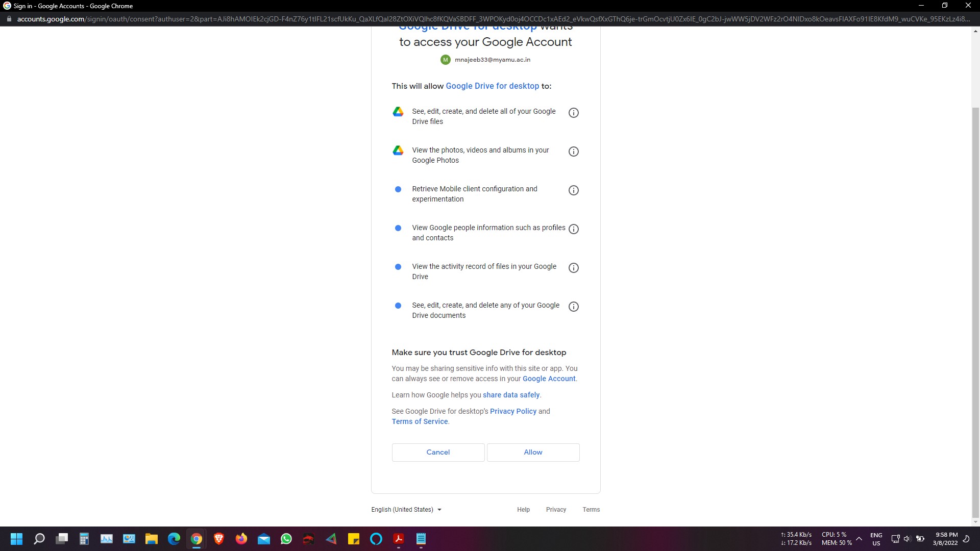Open Firefox from the taskbar
The width and height of the screenshot is (980, 551).
pyautogui.click(x=241, y=539)
